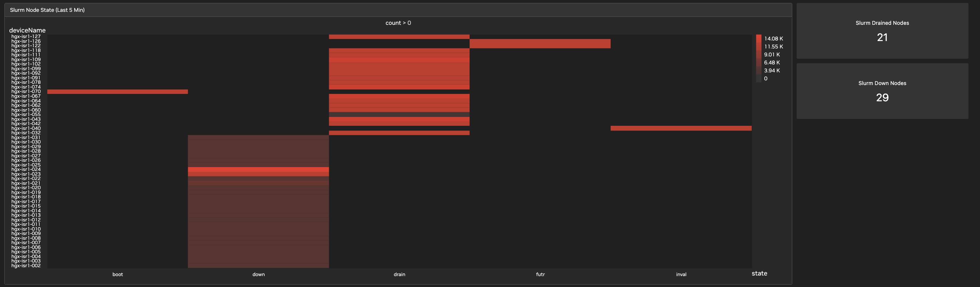Select the hgx-isr1-040 device label
The image size is (980, 287).
click(x=26, y=128)
